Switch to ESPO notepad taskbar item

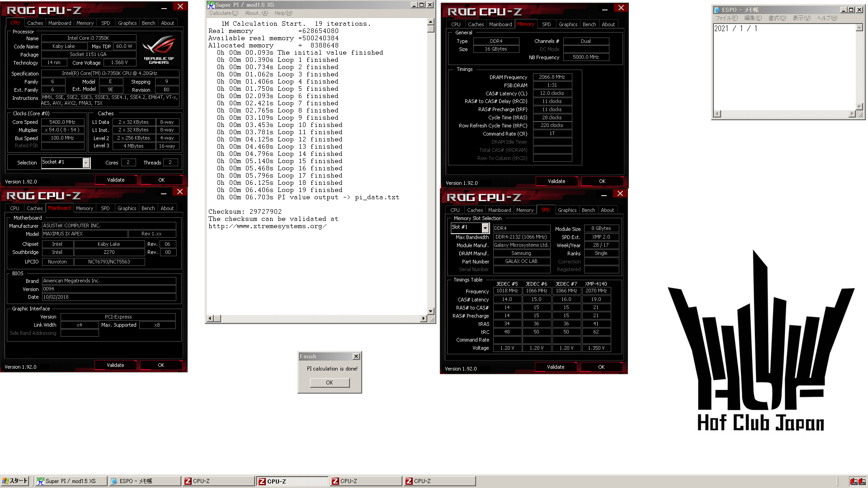tap(145, 481)
